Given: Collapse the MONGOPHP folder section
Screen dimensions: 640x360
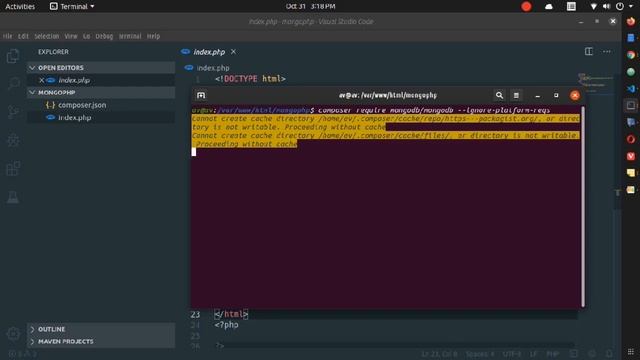Looking at the screenshot, I should click(101, 93).
